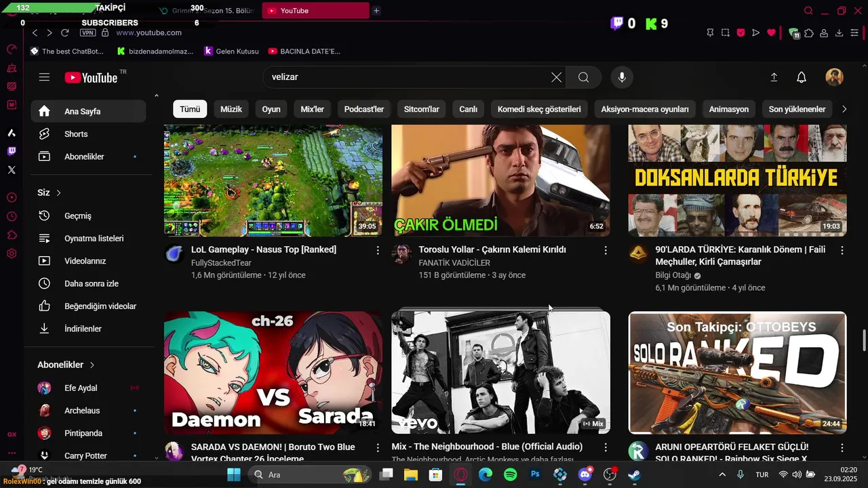Viewport: 868px width, 488px height.
Task: Add page to bookmarks with heart icon
Action: (x=771, y=33)
